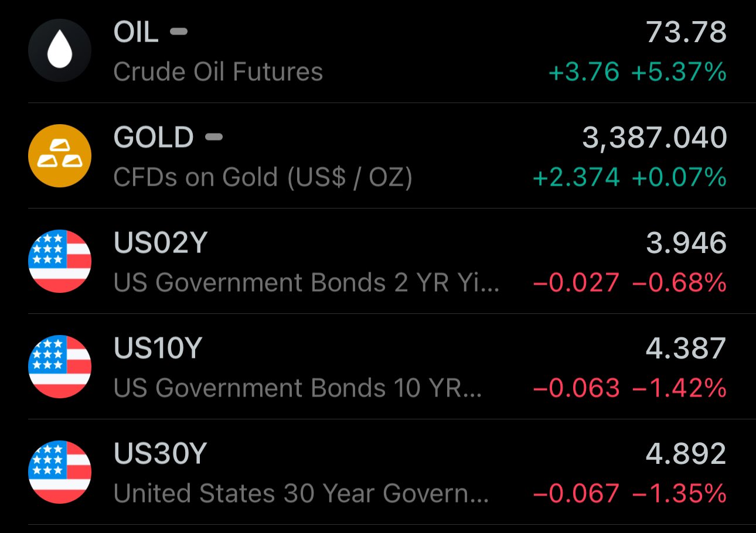Tap the US flag icon for US10Y

tap(60, 367)
